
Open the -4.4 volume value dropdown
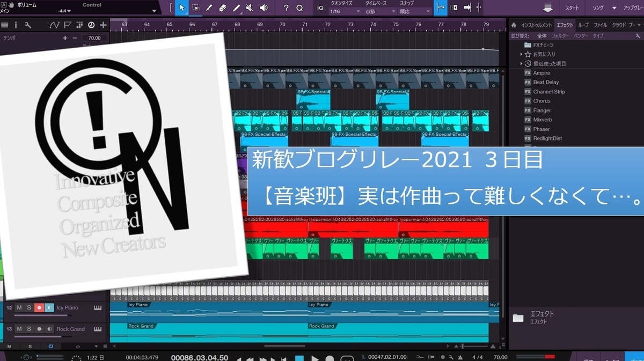coord(70,11)
